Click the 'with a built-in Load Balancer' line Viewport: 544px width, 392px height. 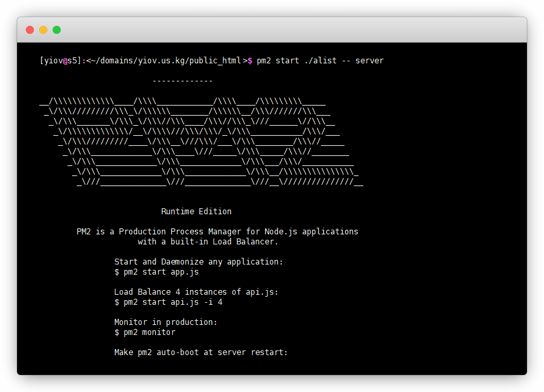(x=208, y=242)
